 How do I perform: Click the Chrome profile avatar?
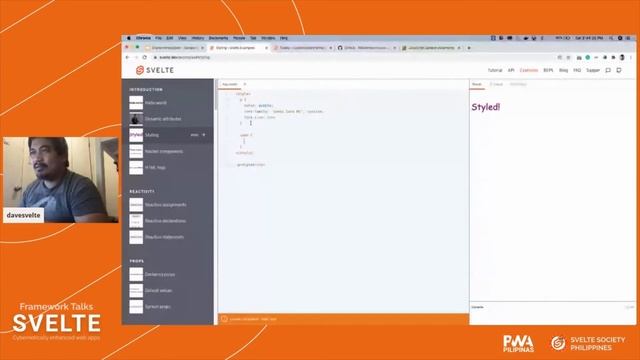(622, 58)
